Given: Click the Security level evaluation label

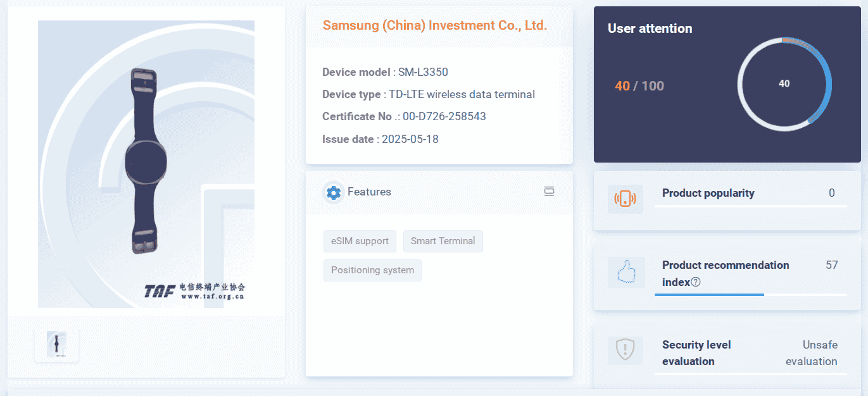Looking at the screenshot, I should (696, 353).
